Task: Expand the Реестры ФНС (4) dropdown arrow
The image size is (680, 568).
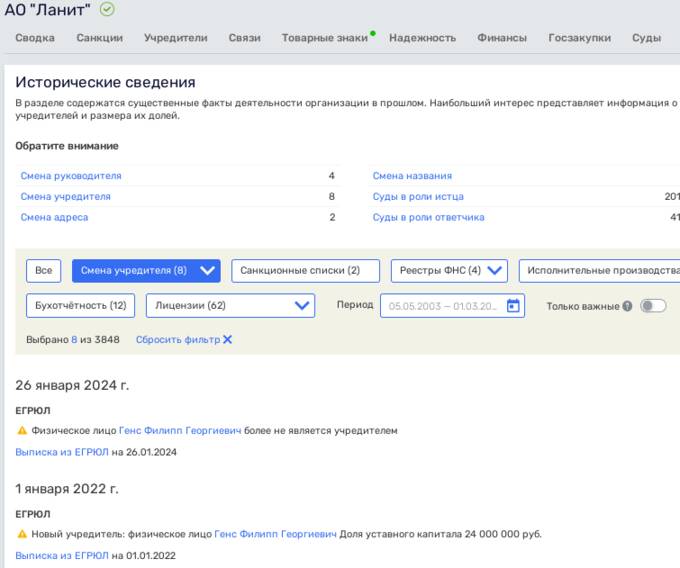Action: coord(494,271)
